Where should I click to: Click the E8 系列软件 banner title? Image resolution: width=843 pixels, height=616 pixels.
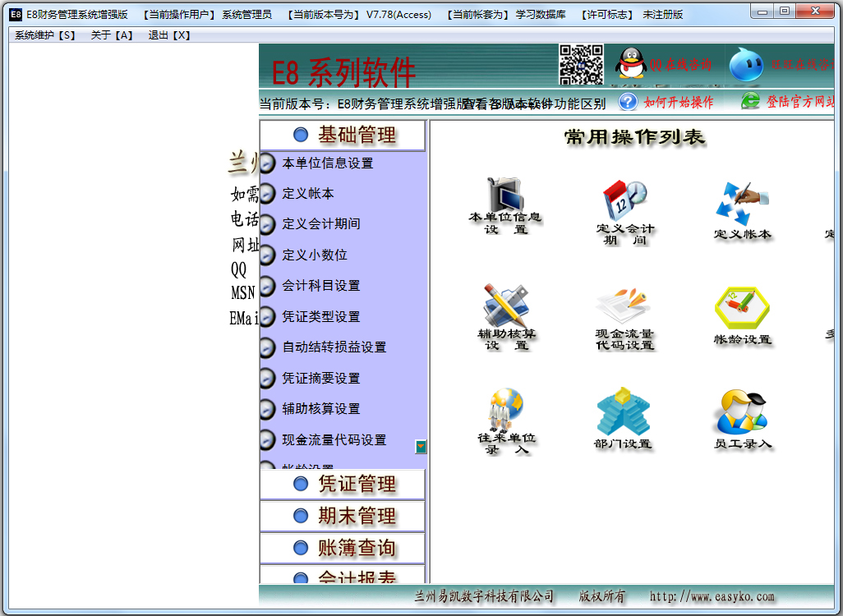pos(343,72)
